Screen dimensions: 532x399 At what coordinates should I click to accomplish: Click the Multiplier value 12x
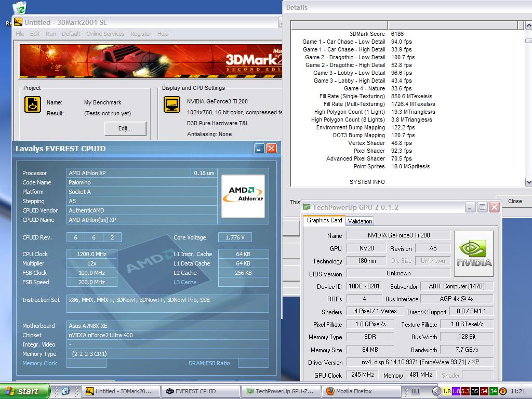[91, 263]
